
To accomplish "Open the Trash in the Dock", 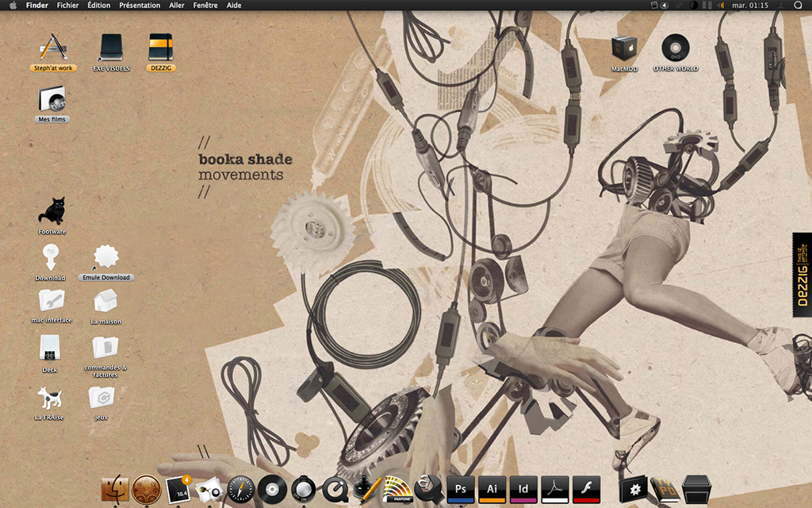I will [x=696, y=489].
